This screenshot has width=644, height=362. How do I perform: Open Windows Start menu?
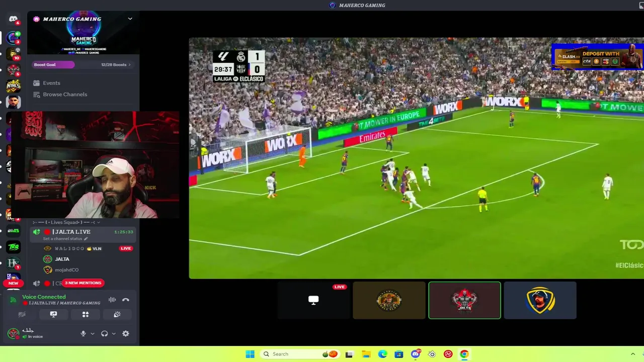coord(250,354)
